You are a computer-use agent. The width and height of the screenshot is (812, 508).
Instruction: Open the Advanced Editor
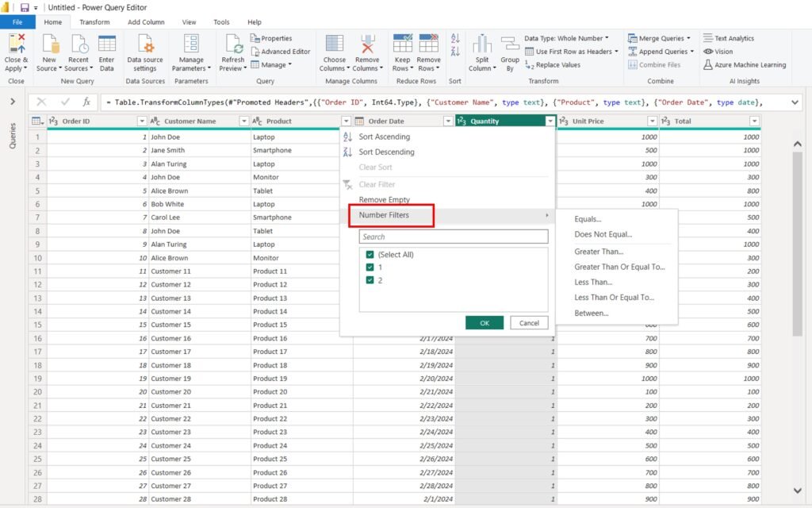click(x=281, y=52)
